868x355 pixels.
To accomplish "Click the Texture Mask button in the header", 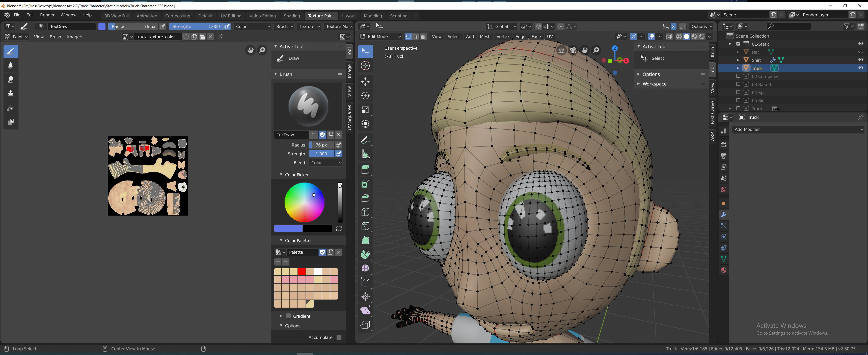I will (339, 26).
